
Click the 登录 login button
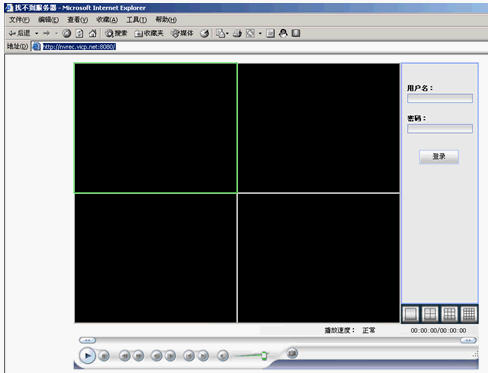click(x=439, y=157)
